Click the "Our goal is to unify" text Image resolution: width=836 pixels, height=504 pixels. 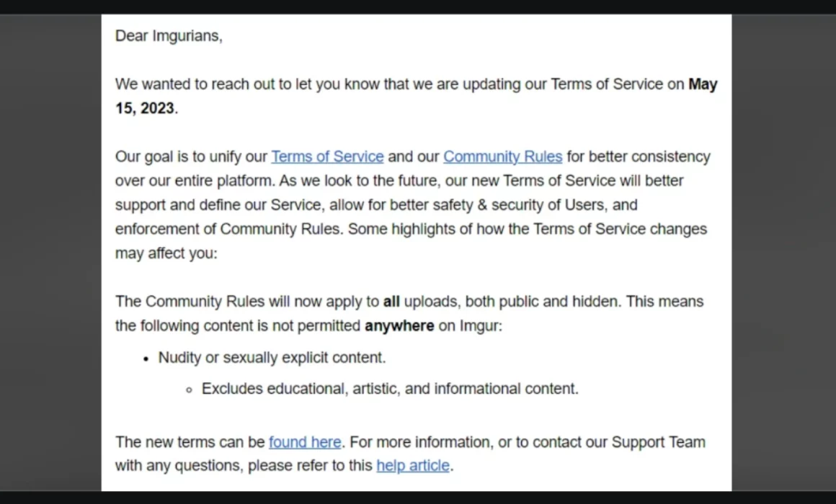coord(191,157)
